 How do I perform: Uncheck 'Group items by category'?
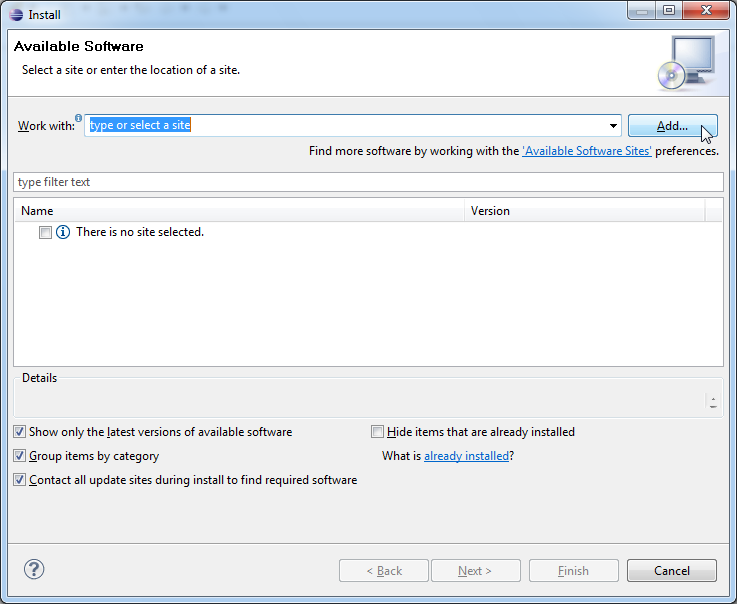20,456
